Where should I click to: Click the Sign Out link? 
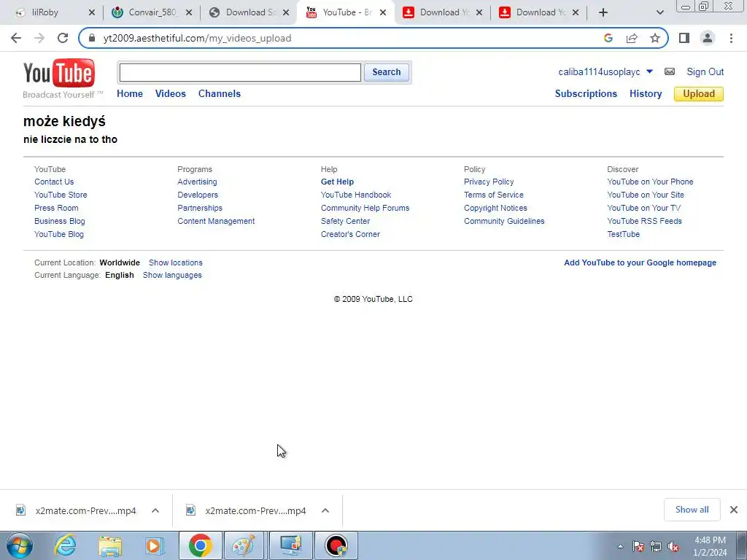tap(705, 72)
